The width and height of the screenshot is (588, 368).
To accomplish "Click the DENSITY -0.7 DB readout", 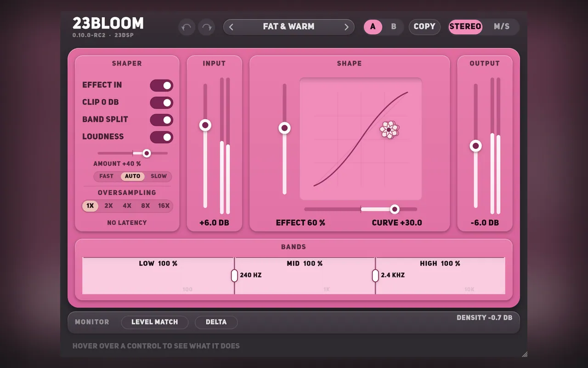I will (485, 318).
